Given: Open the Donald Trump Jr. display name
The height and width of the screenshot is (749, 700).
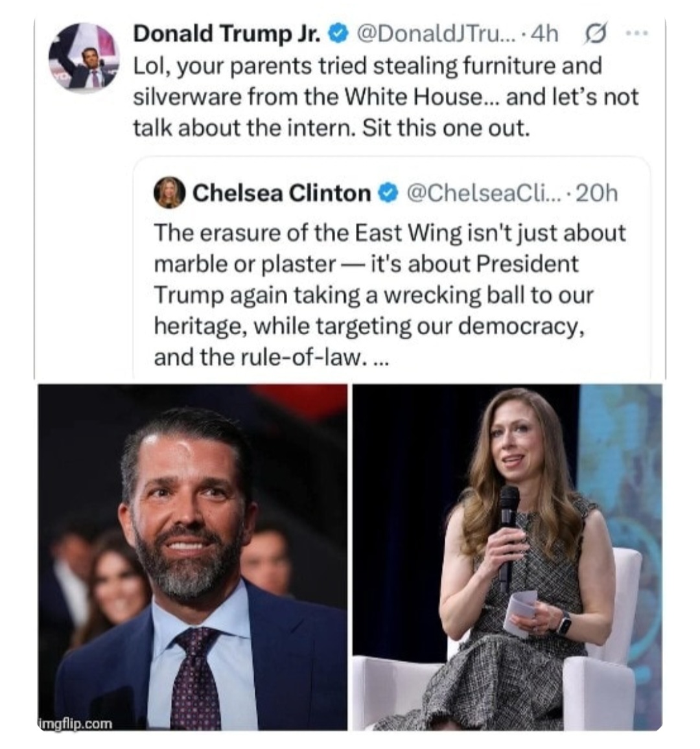Looking at the screenshot, I should click(227, 34).
